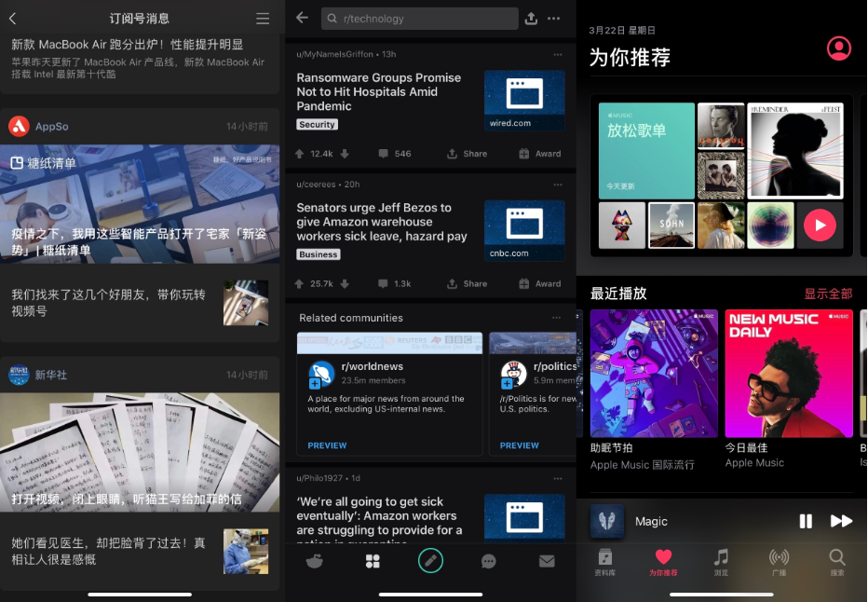Viewport: 868px width, 602px height.
Task: Open the 放松歌单 teal playlist cover
Action: click(646, 151)
